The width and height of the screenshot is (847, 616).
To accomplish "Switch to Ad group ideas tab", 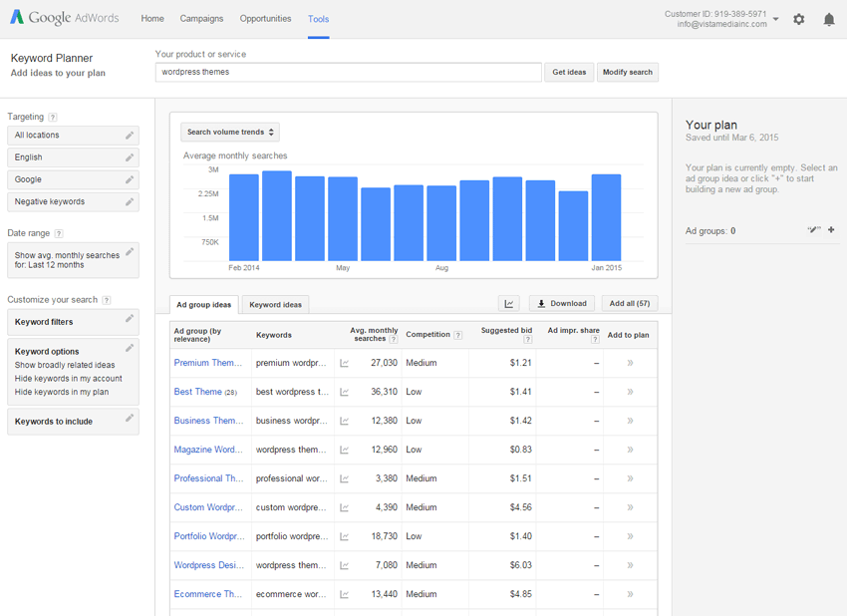I will [x=203, y=305].
